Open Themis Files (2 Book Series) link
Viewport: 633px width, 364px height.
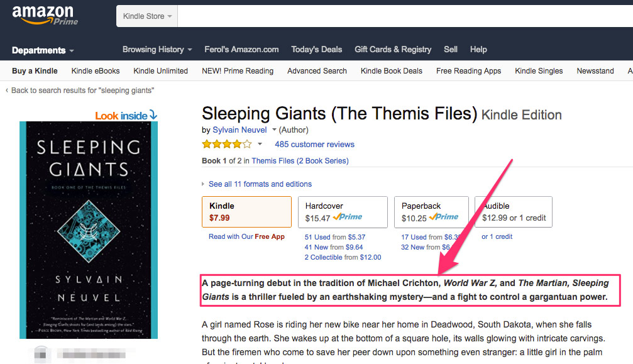[300, 160]
